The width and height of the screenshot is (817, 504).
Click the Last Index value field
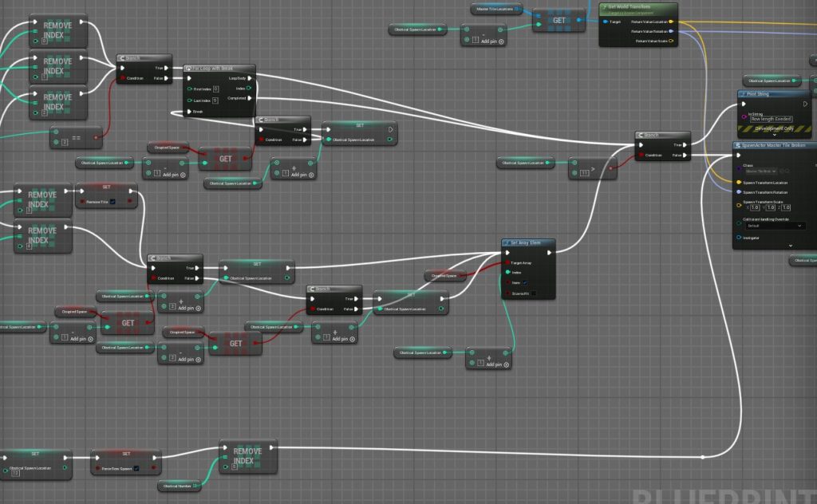point(215,100)
